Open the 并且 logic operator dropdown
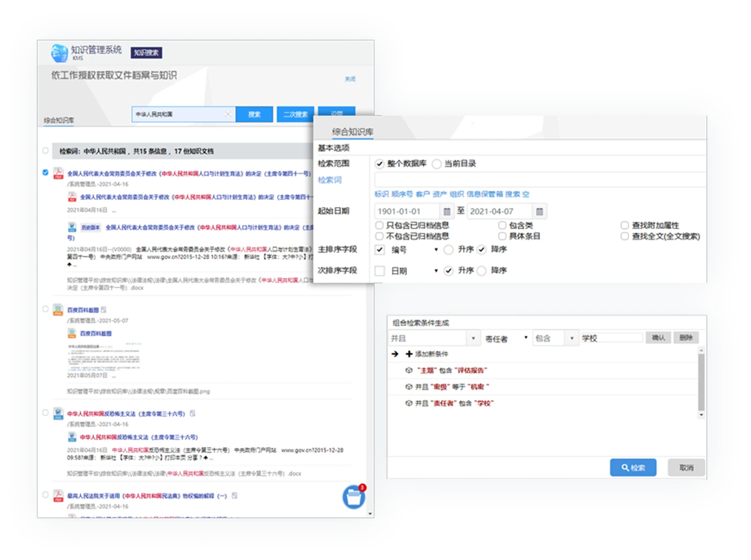Screen dimensions: 751x560 point(473,338)
